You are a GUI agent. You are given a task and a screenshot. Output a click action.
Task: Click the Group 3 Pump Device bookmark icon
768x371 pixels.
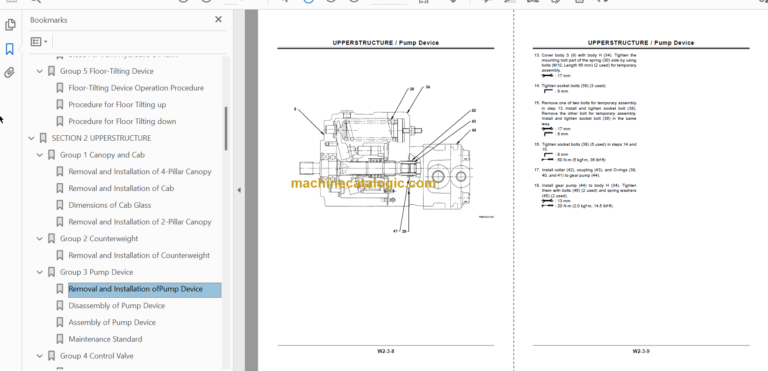click(x=51, y=272)
